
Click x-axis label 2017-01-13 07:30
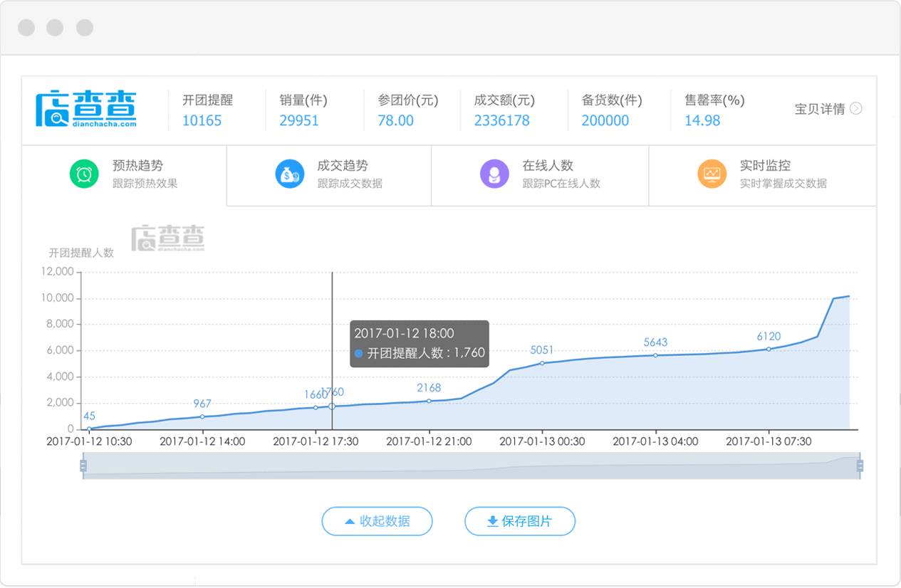click(769, 441)
